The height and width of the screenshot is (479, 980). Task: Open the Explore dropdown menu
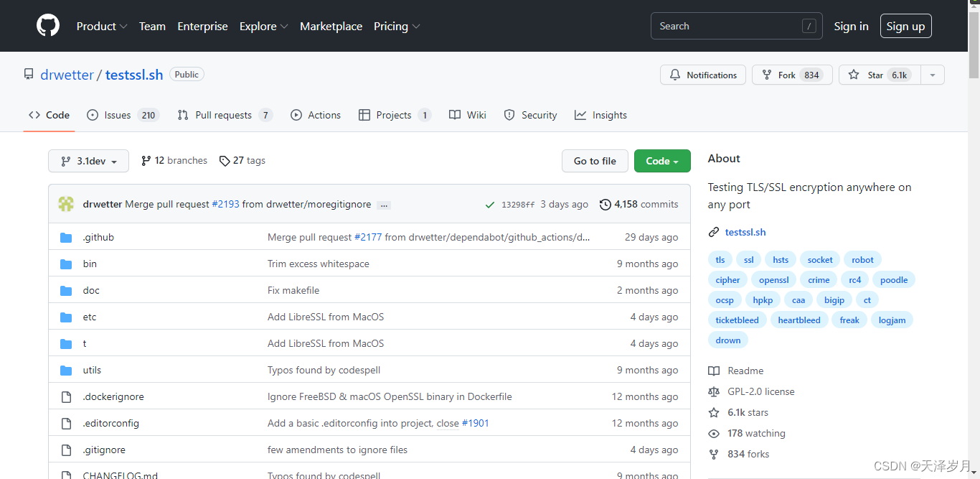[x=264, y=26]
